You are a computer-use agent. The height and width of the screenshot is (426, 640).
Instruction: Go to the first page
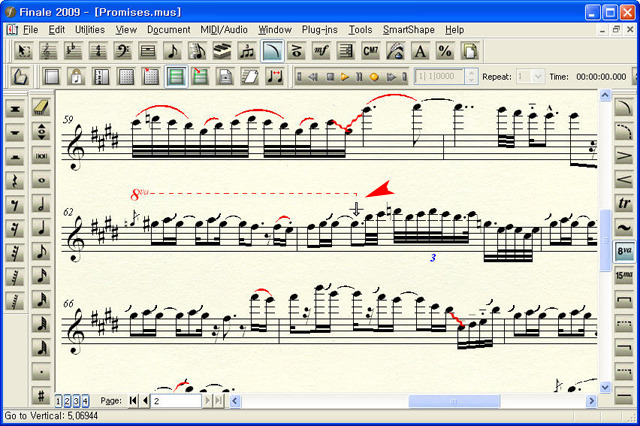[x=133, y=401]
